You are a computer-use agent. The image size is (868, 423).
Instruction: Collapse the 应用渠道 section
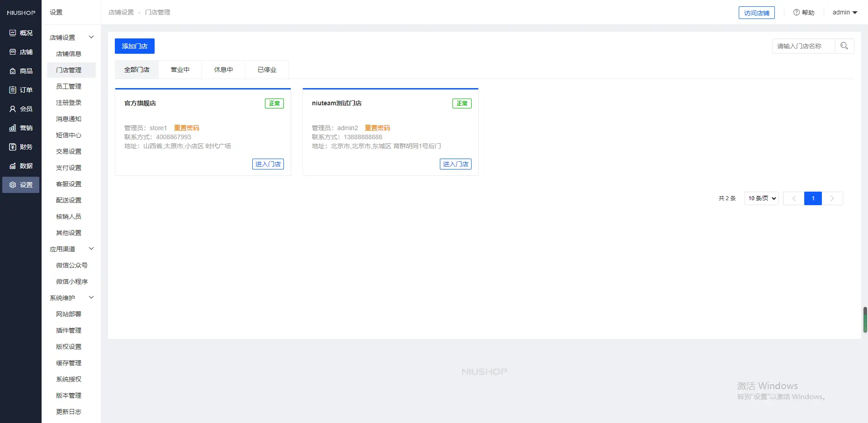pyautogui.click(x=91, y=249)
